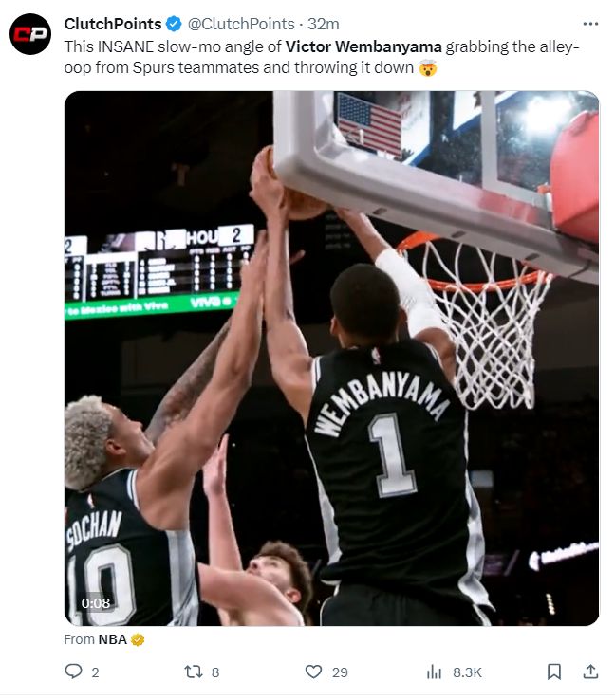Click the gold verified badge next to NBA

pos(138,639)
